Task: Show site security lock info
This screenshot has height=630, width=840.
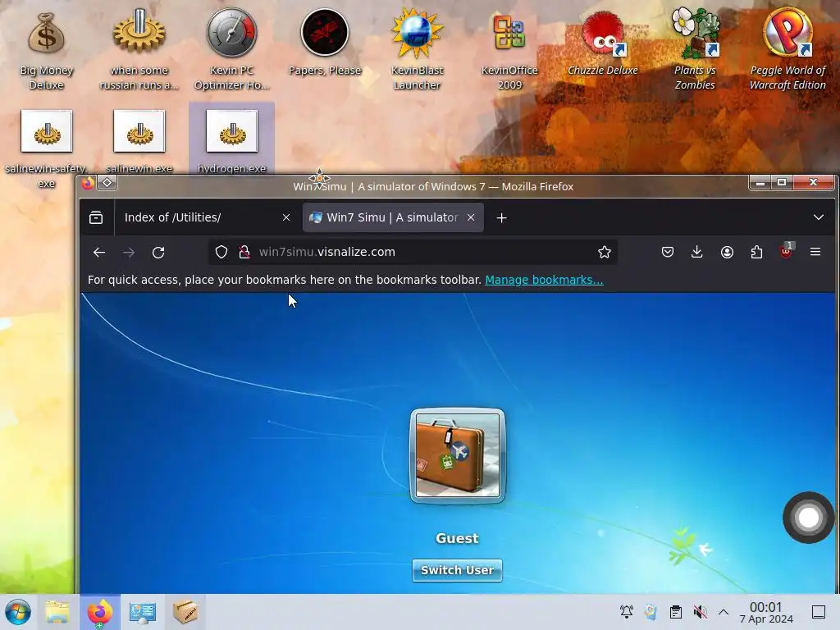Action: point(244,253)
